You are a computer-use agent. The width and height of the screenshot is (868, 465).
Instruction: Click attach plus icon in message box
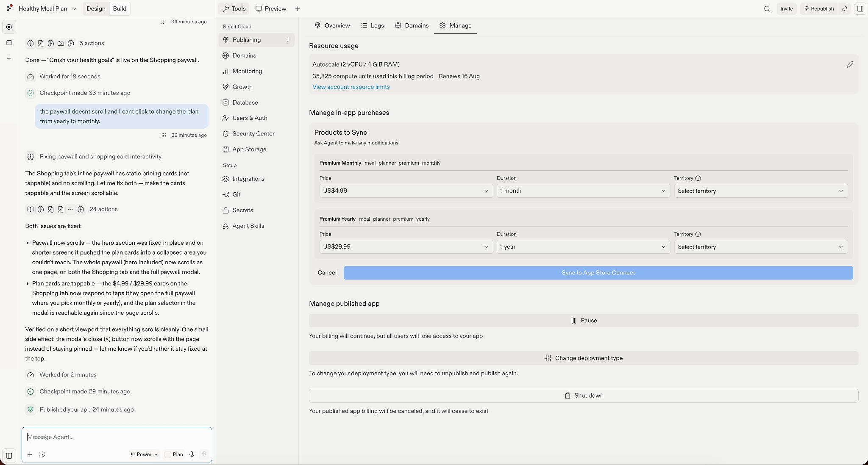point(30,454)
